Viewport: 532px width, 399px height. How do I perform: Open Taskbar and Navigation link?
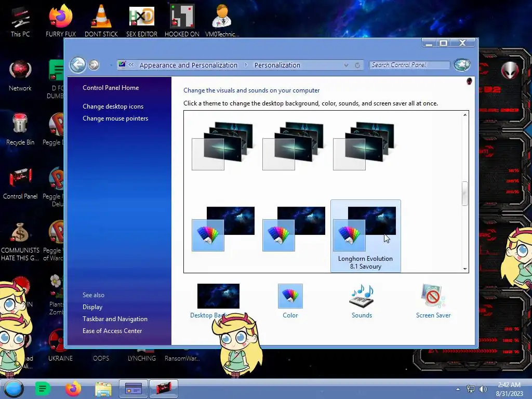point(115,319)
